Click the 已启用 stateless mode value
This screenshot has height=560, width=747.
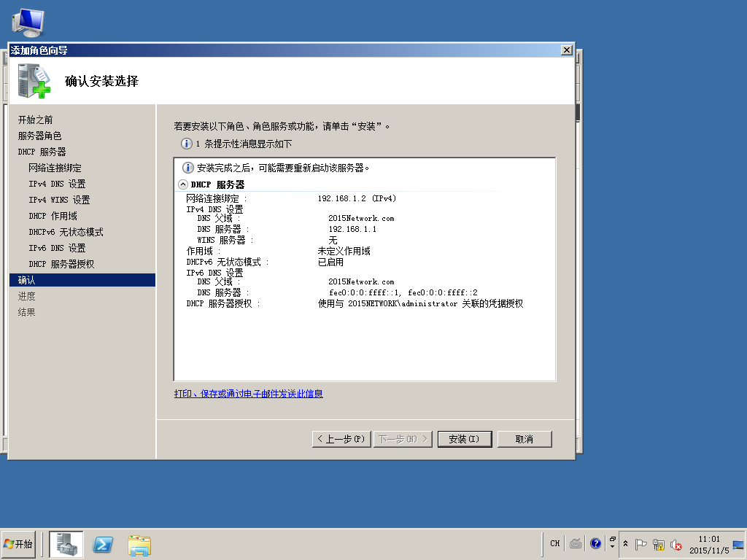pos(330,262)
